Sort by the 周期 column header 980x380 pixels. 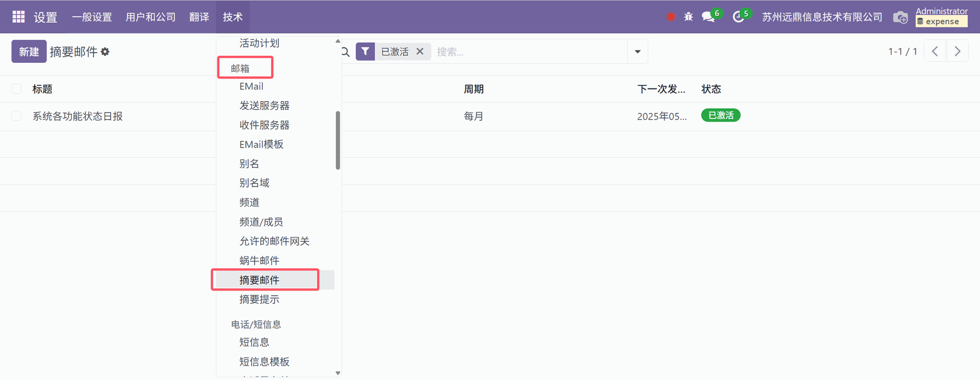pyautogui.click(x=474, y=89)
